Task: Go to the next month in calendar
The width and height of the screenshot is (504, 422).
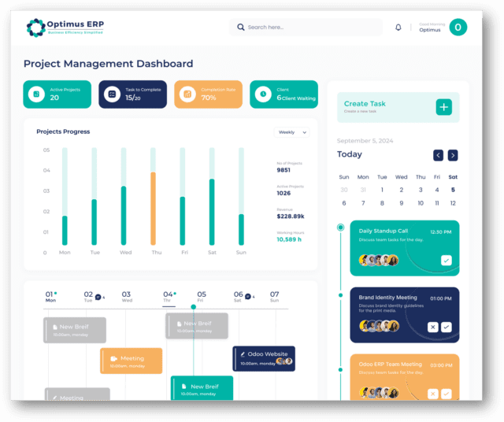Action: tap(453, 155)
